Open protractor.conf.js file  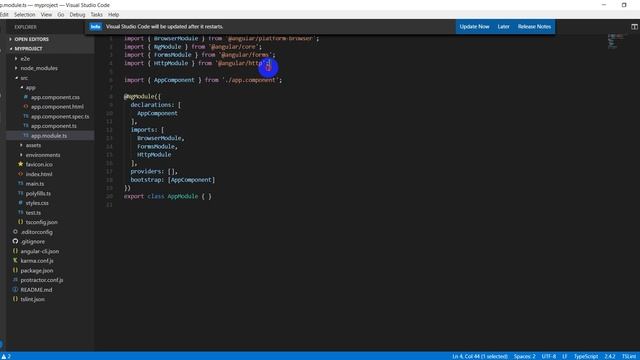click(42, 280)
